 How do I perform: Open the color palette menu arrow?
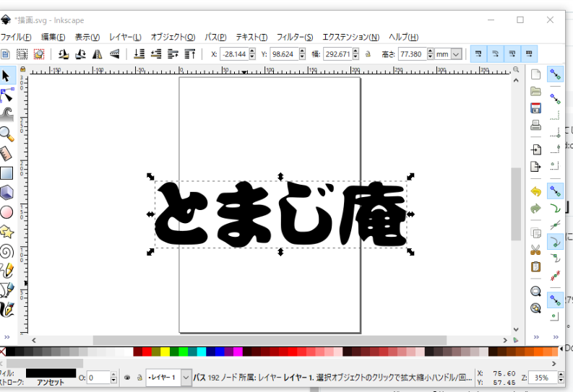[x=561, y=349]
